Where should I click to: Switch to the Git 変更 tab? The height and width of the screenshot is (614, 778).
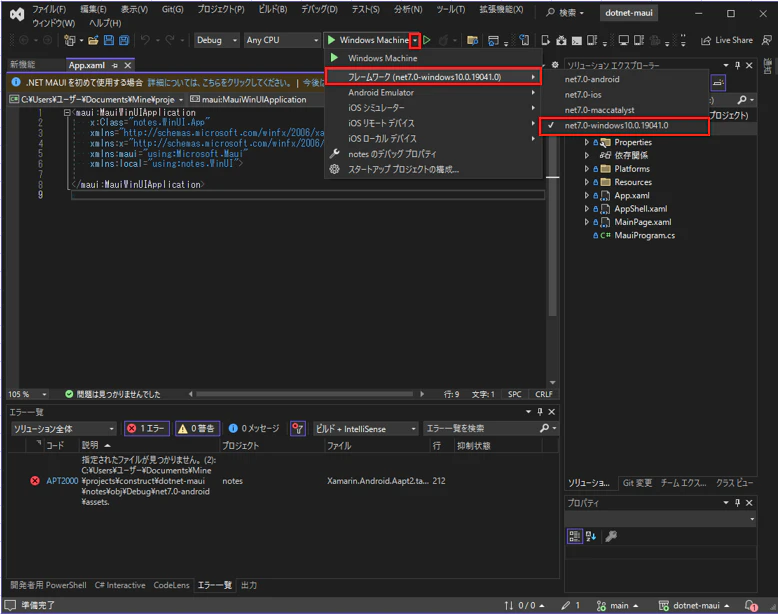tap(638, 483)
